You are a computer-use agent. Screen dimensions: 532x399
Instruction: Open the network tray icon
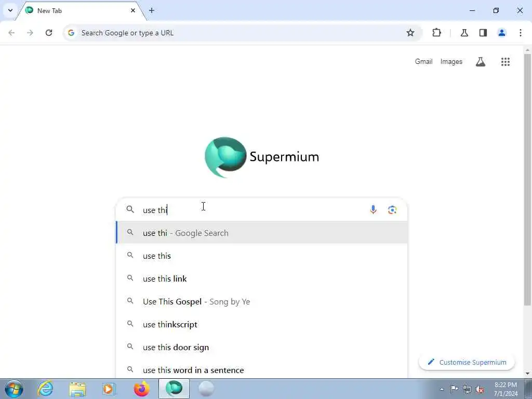click(467, 389)
